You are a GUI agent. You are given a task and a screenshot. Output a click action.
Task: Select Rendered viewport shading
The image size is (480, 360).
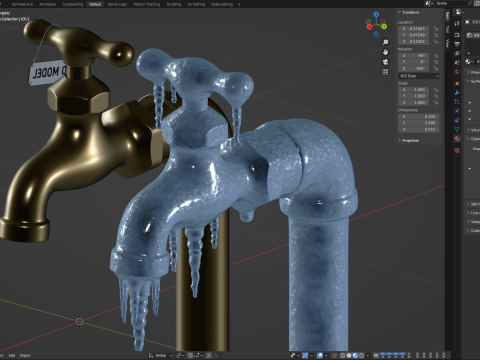click(361, 355)
